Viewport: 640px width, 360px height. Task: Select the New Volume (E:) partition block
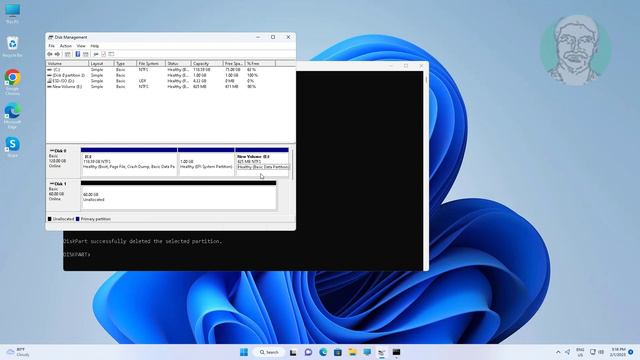pos(262,162)
